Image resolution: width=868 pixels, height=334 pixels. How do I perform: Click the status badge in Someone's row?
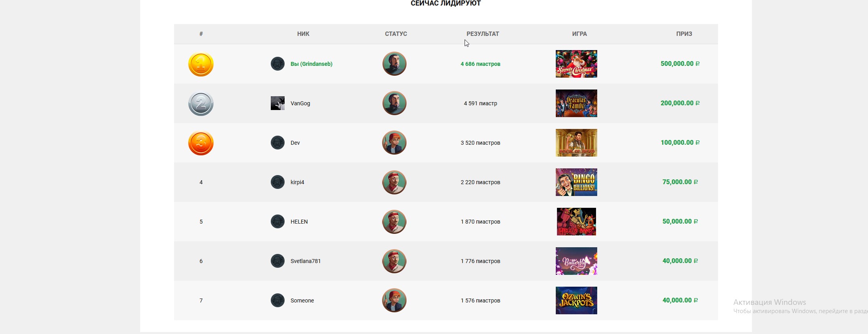pos(394,300)
